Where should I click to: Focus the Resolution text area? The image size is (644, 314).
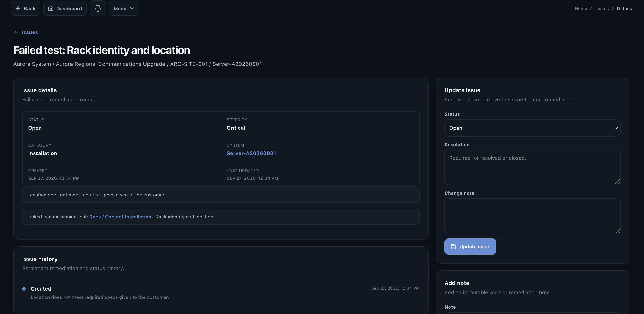(532, 167)
